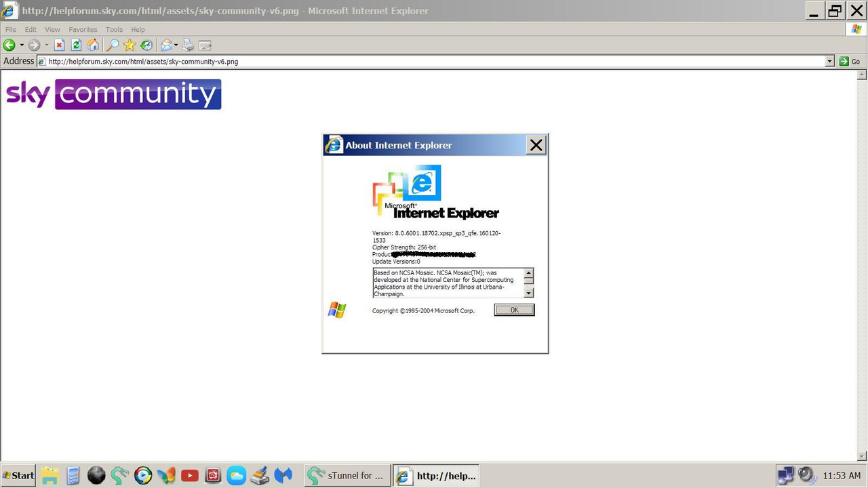The height and width of the screenshot is (488, 868).
Task: Click the Edit toolbar icon next to Print
Action: coord(205,45)
